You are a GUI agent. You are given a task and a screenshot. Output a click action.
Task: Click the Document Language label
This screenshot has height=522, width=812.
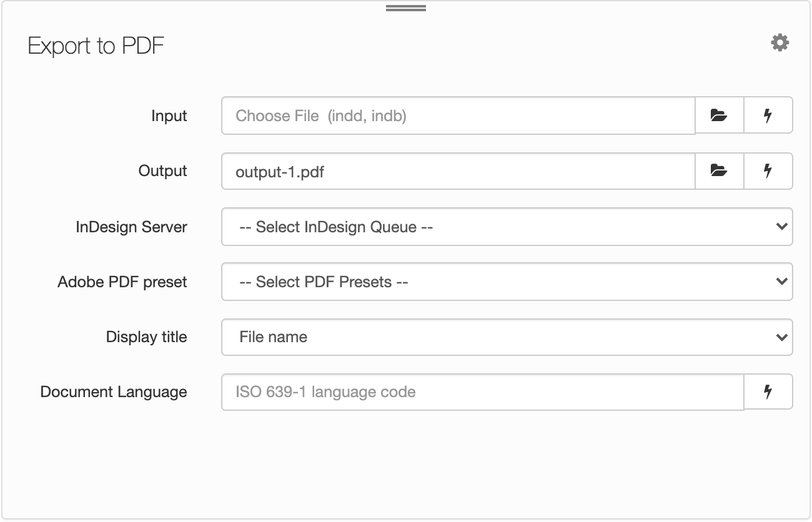tap(114, 392)
